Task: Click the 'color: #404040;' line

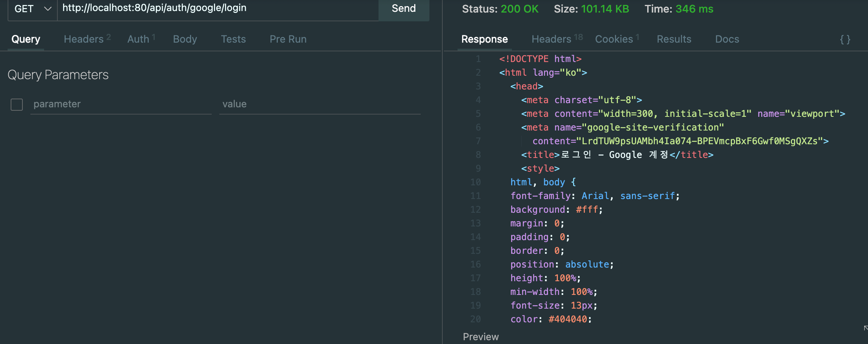Action: coord(551,319)
